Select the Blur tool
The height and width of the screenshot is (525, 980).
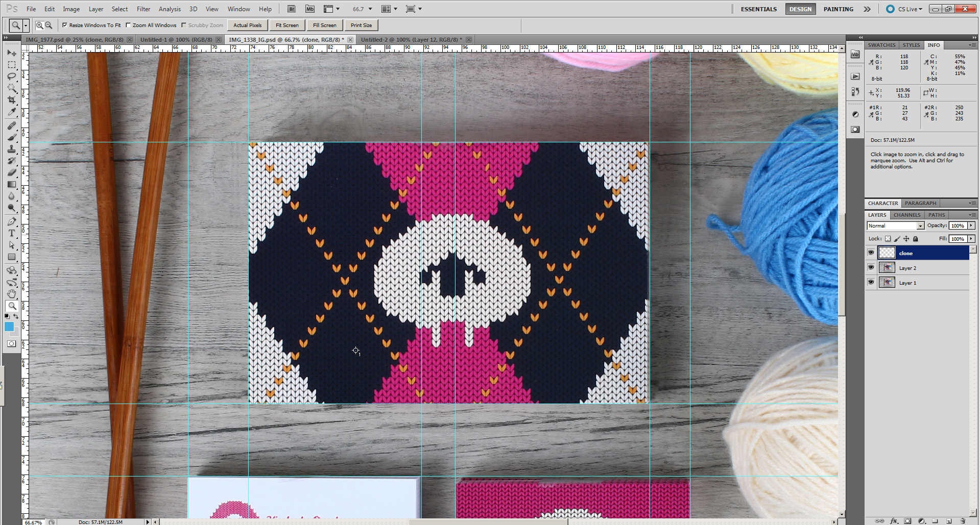12,196
